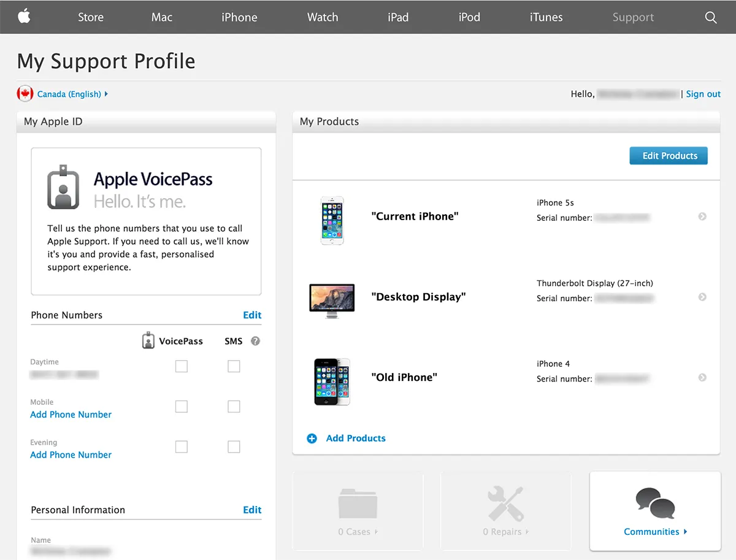
Task: Click the My Support Profile heading
Action: click(106, 61)
